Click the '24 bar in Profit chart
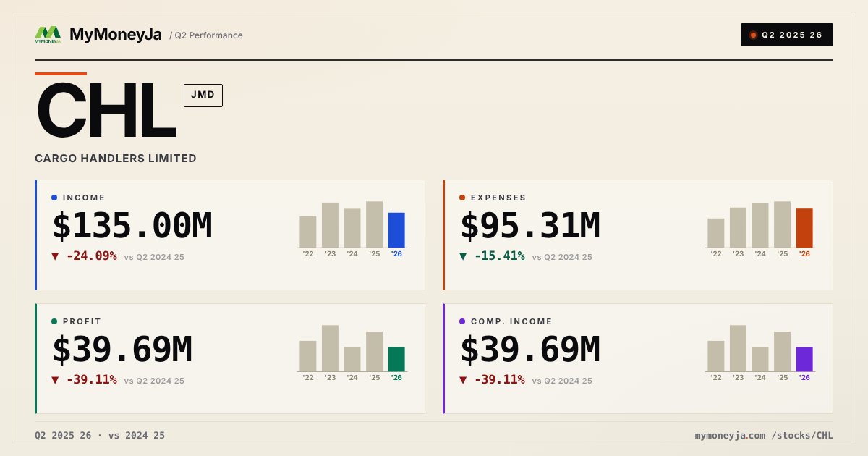The image size is (868, 456). 352,359
